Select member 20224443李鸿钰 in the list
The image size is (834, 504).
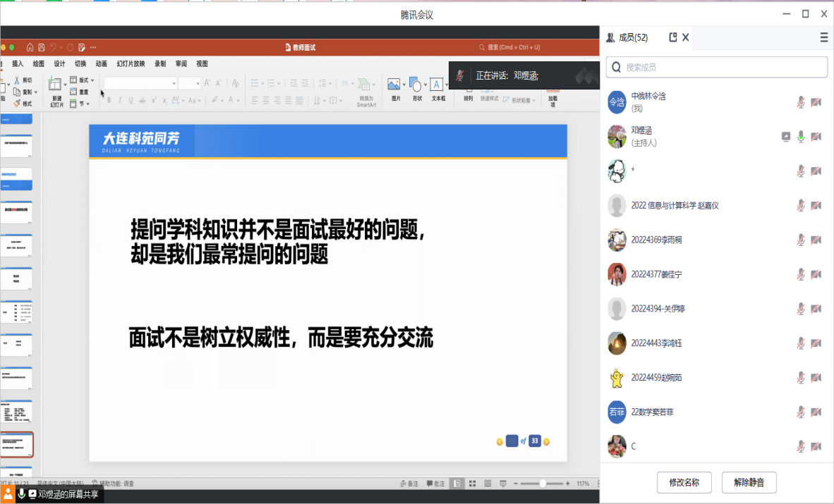[x=716, y=343]
